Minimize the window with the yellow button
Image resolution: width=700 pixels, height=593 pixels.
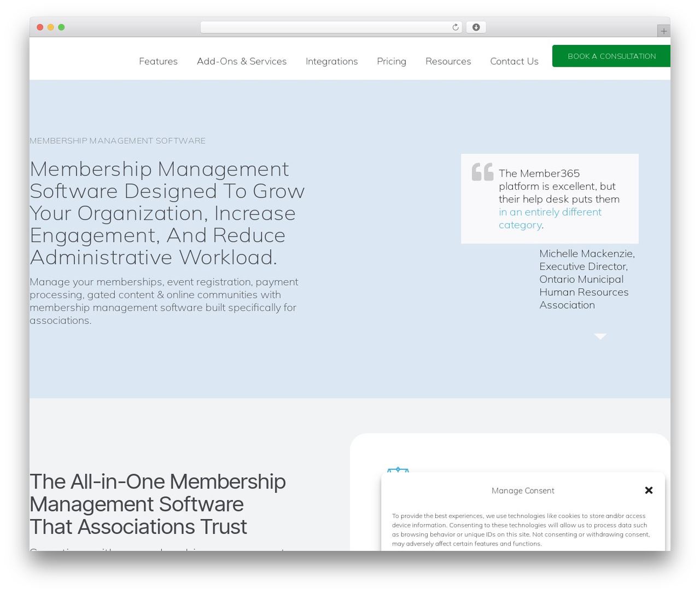pyautogui.click(x=51, y=27)
